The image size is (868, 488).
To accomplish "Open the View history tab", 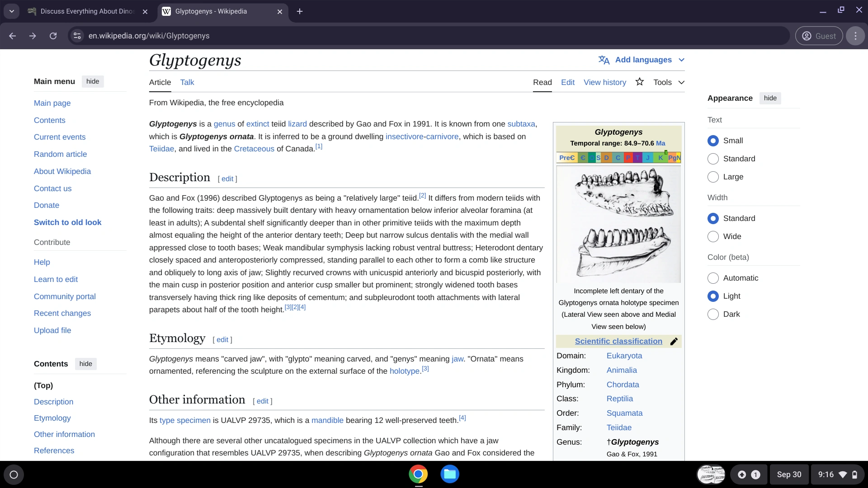I will coord(604,82).
